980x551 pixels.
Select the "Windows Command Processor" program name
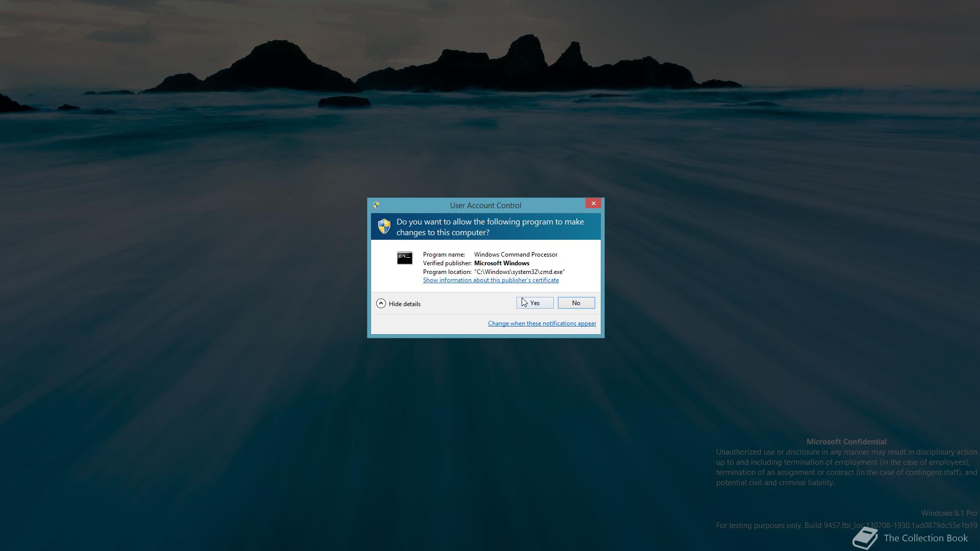[516, 255]
